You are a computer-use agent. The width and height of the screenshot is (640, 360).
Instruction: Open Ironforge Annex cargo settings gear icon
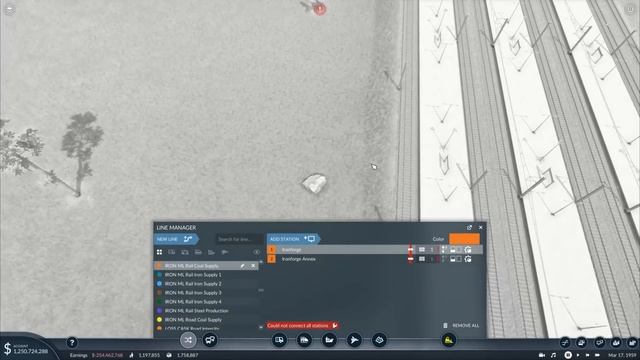click(468, 259)
